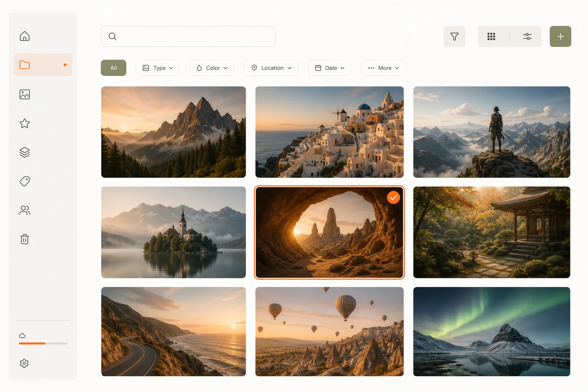Image resolution: width=588 pixels, height=392 pixels.
Task: Click the layers stack sidebar icon
Action: [x=24, y=152]
